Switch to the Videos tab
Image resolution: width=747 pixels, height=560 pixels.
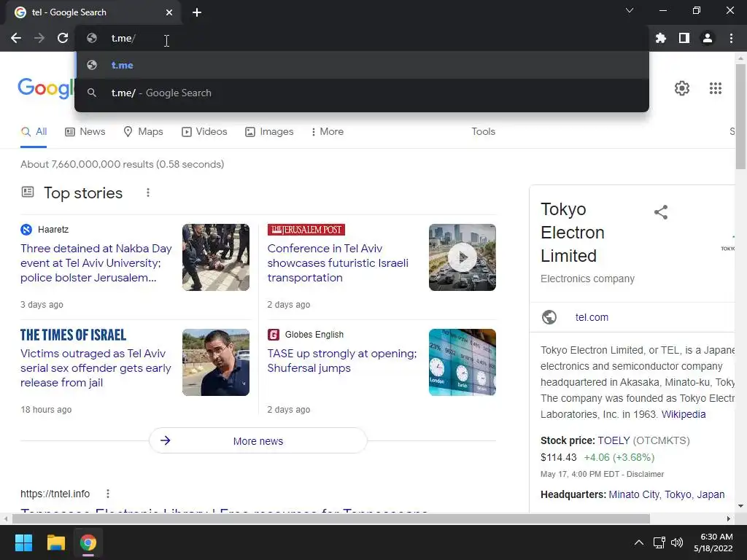click(204, 132)
